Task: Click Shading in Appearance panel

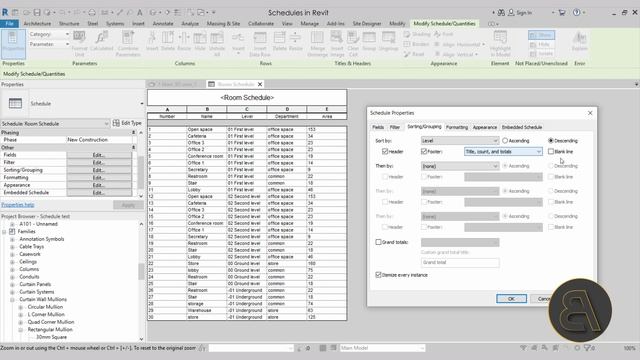Action: (x=417, y=34)
